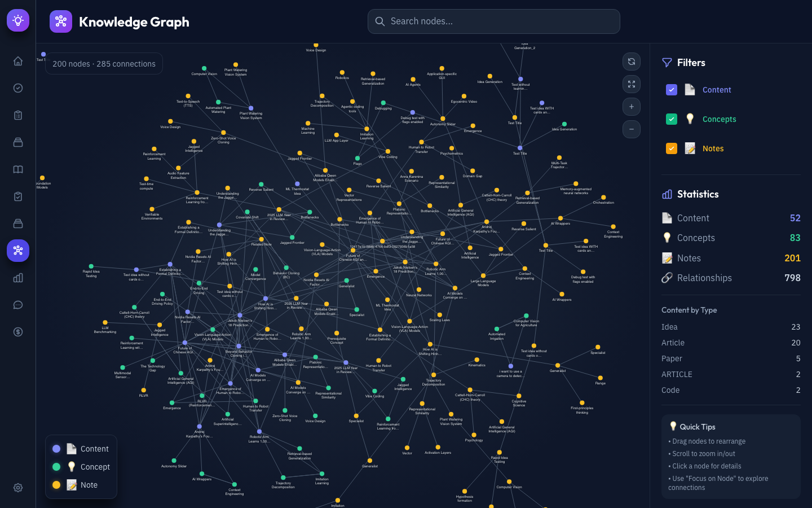Toggle the Concepts filter checkbox

(672, 119)
